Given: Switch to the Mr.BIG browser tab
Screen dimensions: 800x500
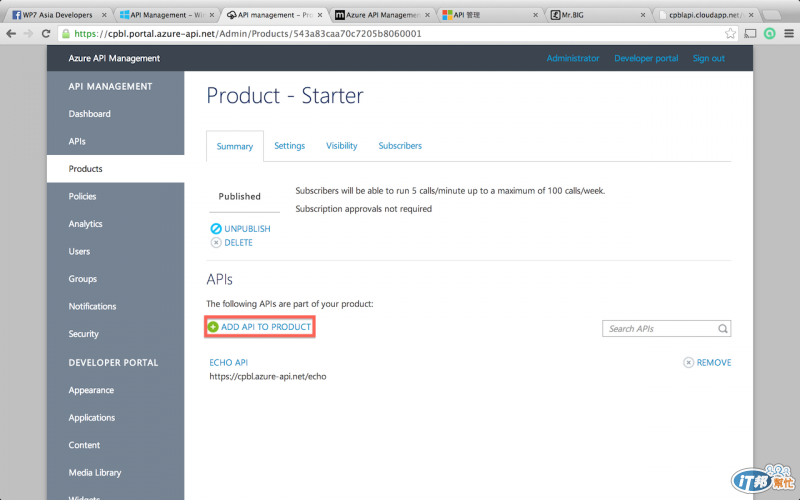Looking at the screenshot, I should pos(597,15).
